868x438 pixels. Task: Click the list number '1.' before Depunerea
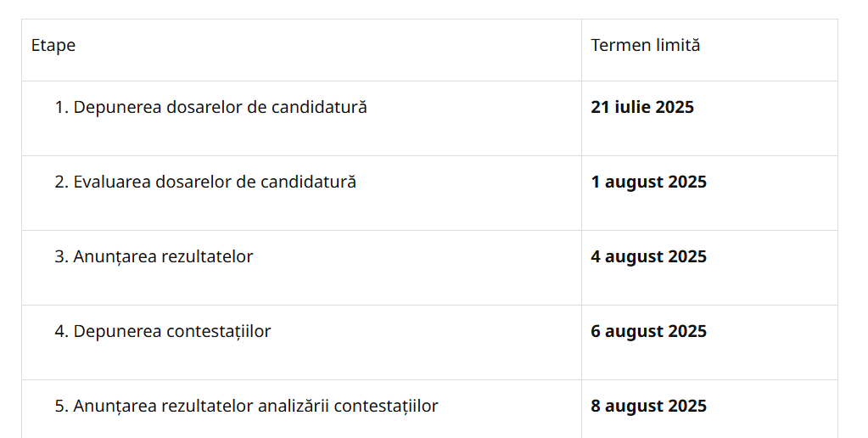(61, 108)
